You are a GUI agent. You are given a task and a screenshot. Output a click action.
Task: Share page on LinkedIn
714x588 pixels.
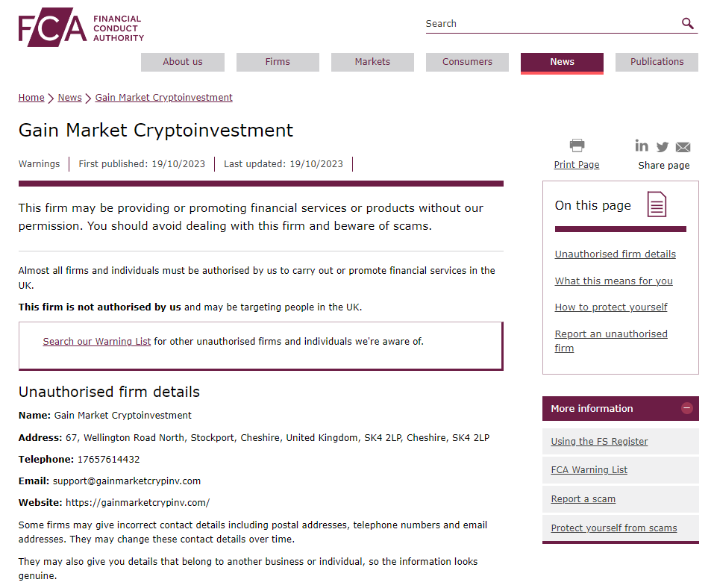coord(642,146)
